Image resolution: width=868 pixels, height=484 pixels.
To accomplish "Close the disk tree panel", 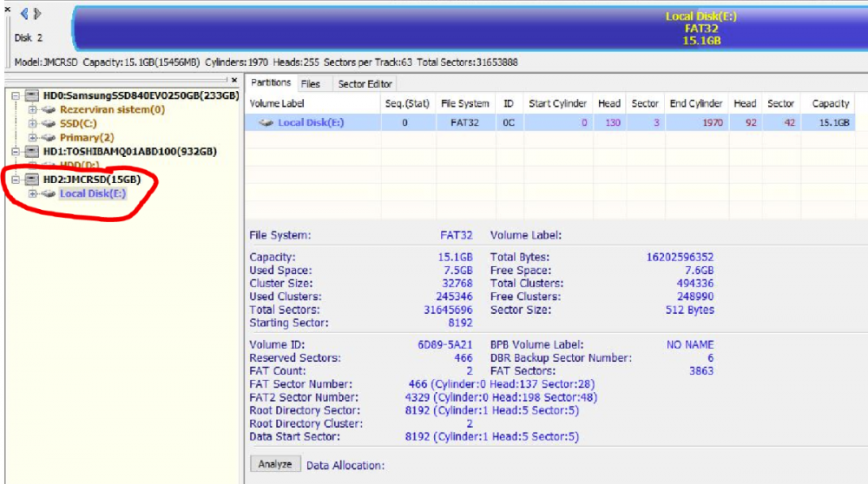I will (x=234, y=80).
